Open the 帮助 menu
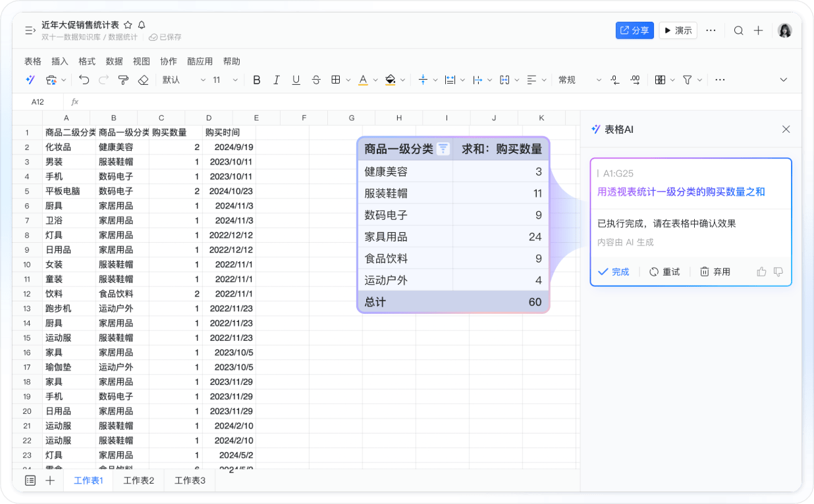 point(232,61)
